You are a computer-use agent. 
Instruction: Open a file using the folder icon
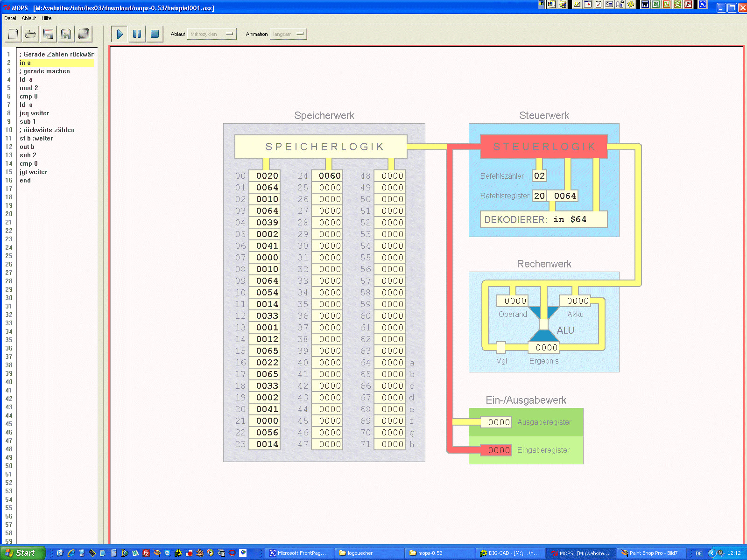pyautogui.click(x=31, y=34)
